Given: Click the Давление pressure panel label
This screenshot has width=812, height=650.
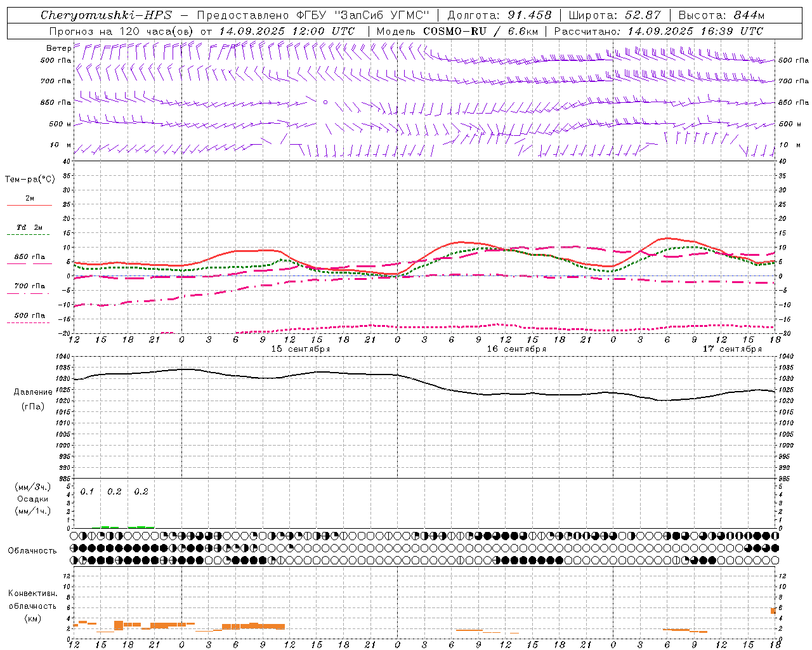Looking at the screenshot, I should [32, 392].
